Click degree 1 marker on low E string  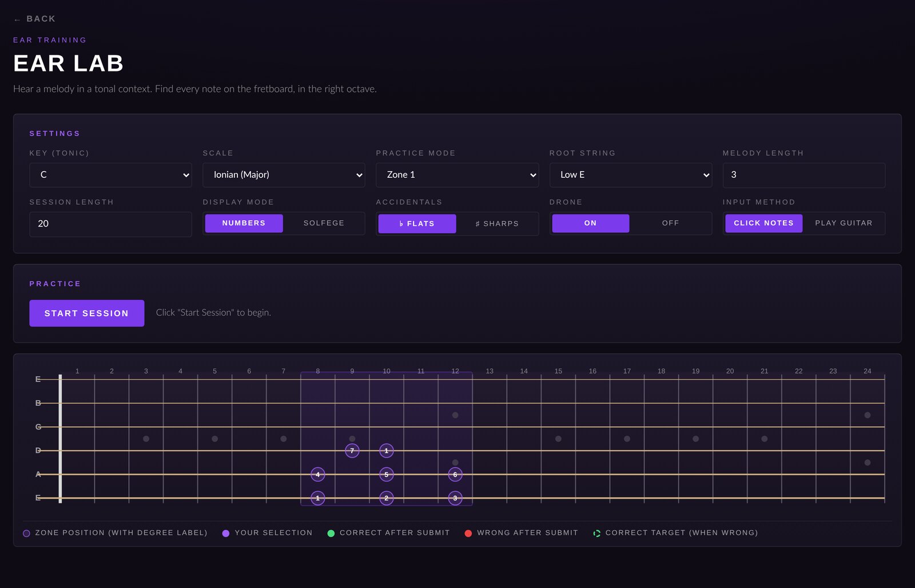pyautogui.click(x=318, y=498)
